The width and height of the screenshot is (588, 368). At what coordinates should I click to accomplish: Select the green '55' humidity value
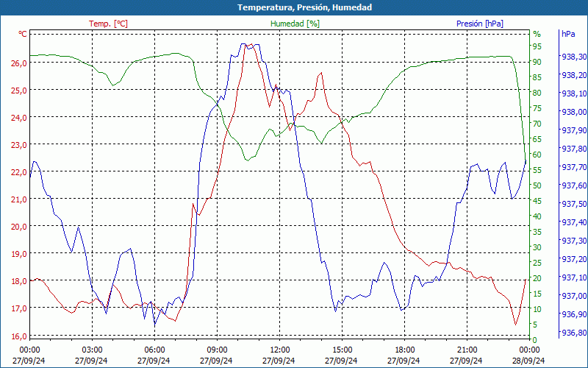(x=537, y=170)
